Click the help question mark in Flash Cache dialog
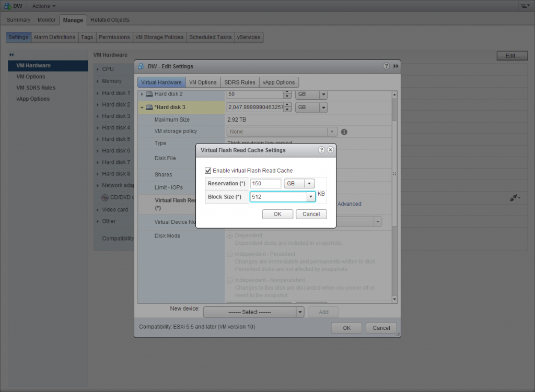Viewport: 535px width, 392px height. tap(321, 150)
